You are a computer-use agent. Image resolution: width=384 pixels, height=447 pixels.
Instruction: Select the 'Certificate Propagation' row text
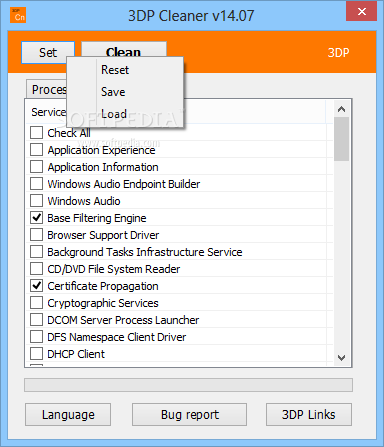tap(103, 286)
